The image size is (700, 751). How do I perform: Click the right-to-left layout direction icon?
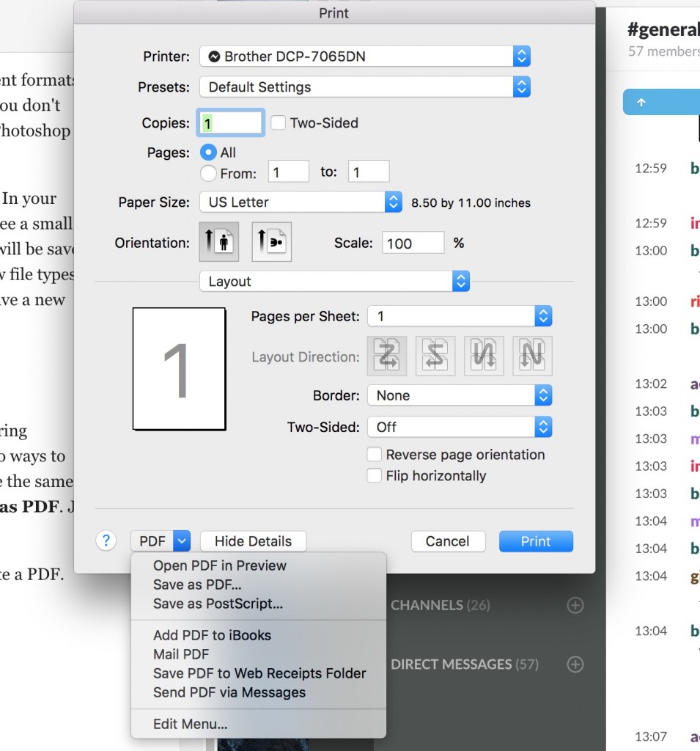click(435, 356)
